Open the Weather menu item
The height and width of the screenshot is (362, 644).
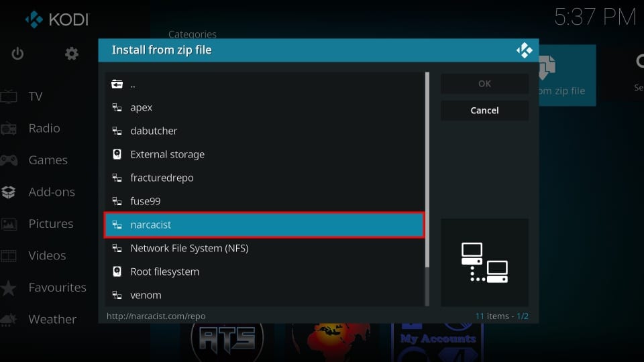point(52,319)
